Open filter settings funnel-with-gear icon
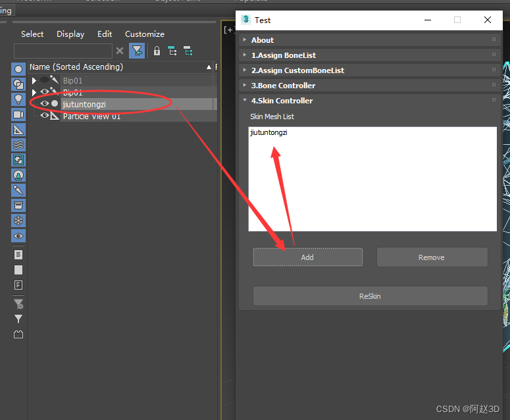510x420 pixels. pos(18,304)
